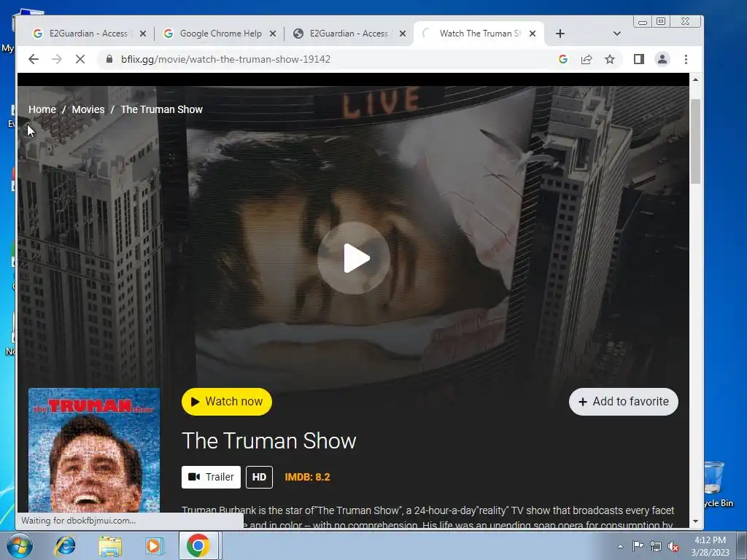Screen dimensions: 747x560
Task: Click scrollbar up arrow
Action: click(x=695, y=80)
